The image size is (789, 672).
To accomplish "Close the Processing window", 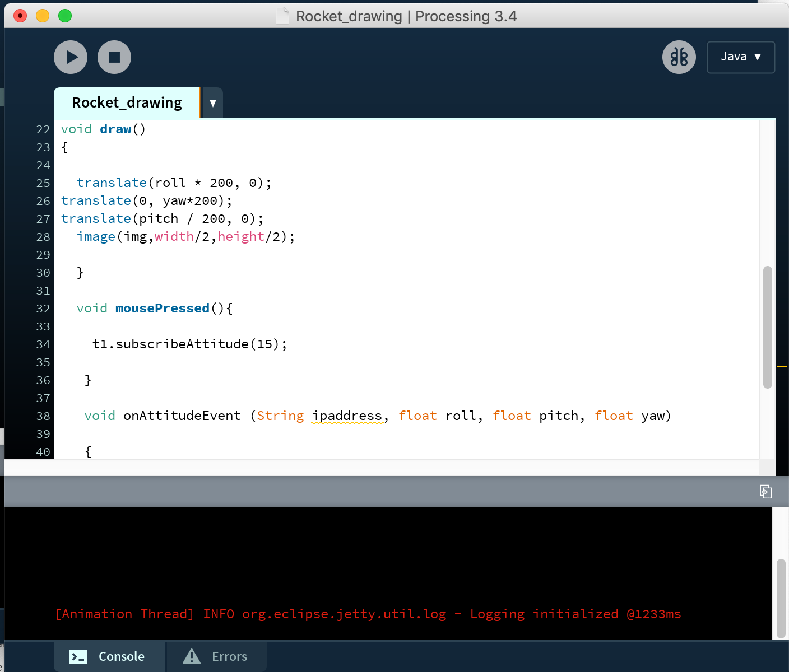I will point(20,16).
